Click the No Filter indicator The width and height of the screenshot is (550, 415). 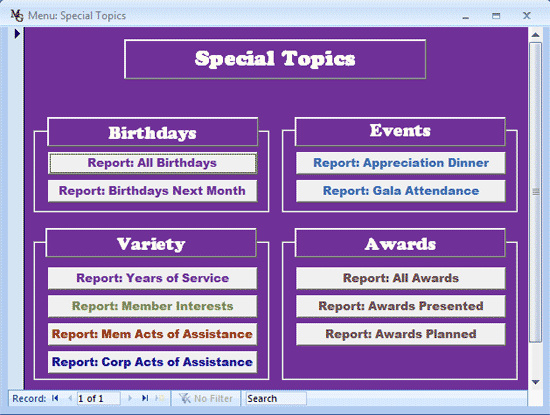click(206, 399)
